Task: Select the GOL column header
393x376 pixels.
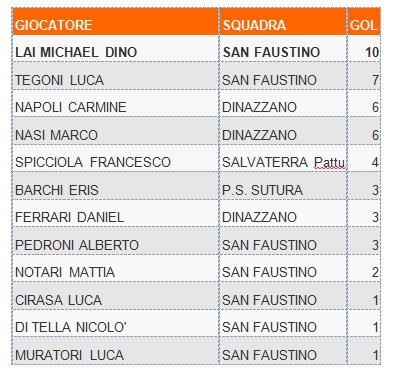Action: pyautogui.click(x=364, y=22)
